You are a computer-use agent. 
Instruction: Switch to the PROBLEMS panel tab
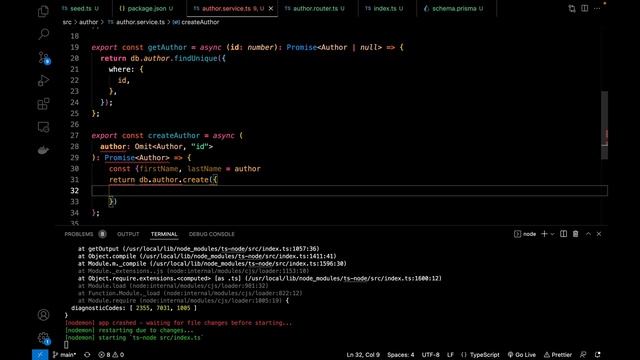79,234
